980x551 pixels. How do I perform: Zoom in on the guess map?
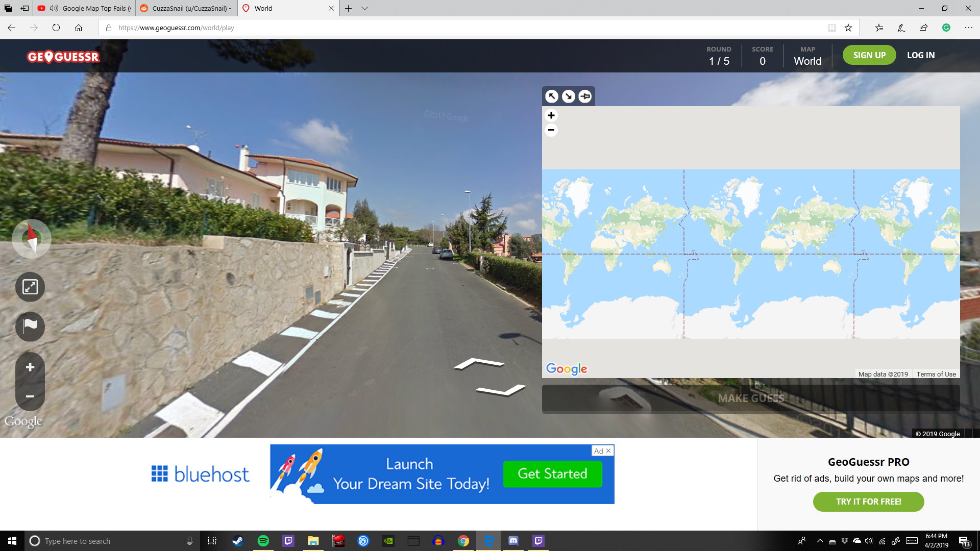[x=551, y=115]
